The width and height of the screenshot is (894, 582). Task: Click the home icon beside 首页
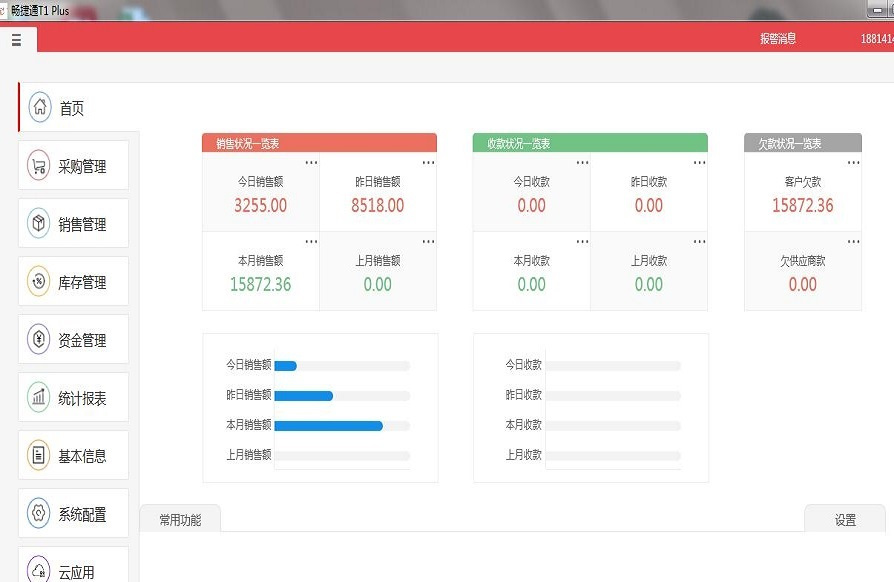pos(40,107)
